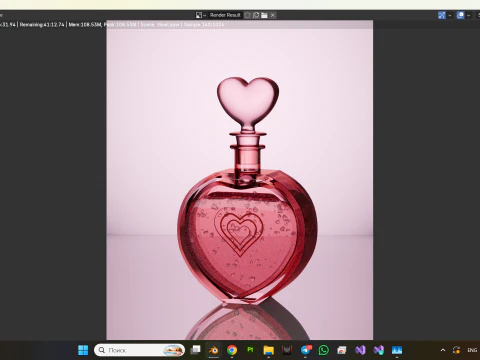Click the Render Result image name field
This screenshot has width=480, height=360.
pos(225,15)
